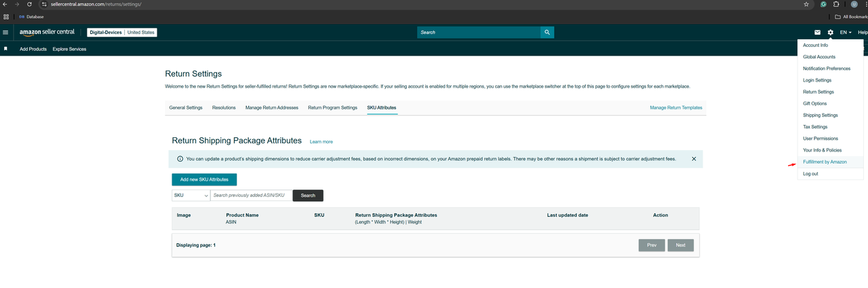868x288 pixels.
Task: Click the search magnifier button
Action: tap(547, 32)
